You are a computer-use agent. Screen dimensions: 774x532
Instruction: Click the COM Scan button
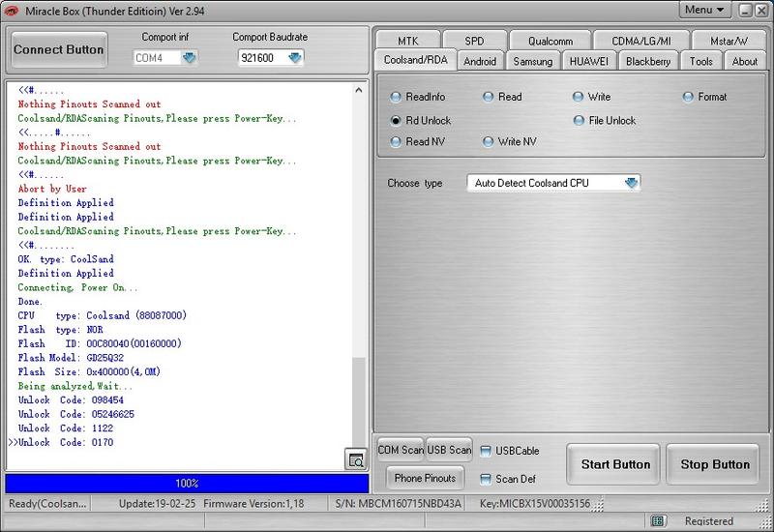click(401, 450)
